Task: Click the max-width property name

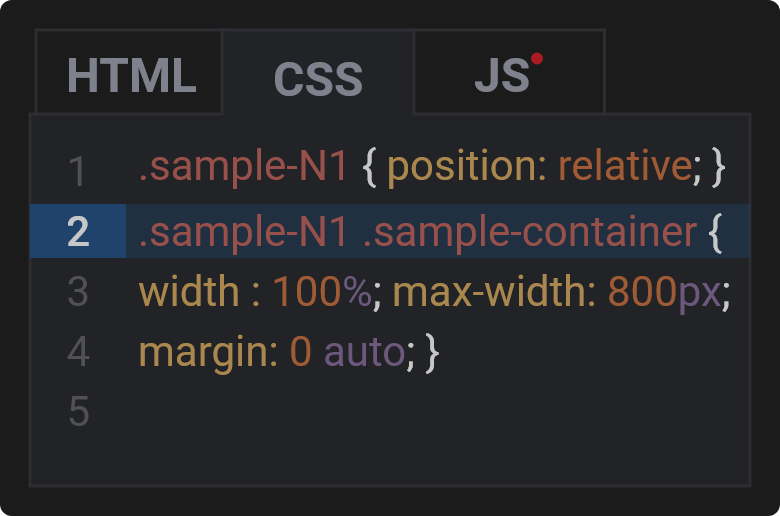Action: [494, 291]
